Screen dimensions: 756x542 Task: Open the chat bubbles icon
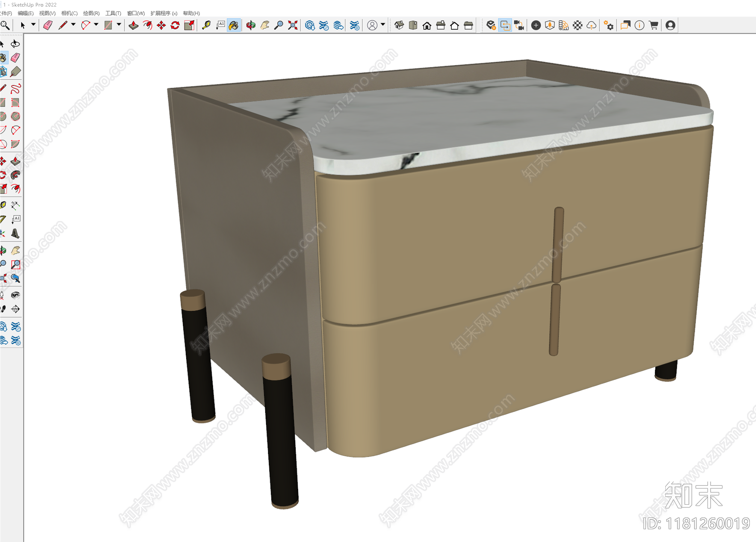(626, 25)
